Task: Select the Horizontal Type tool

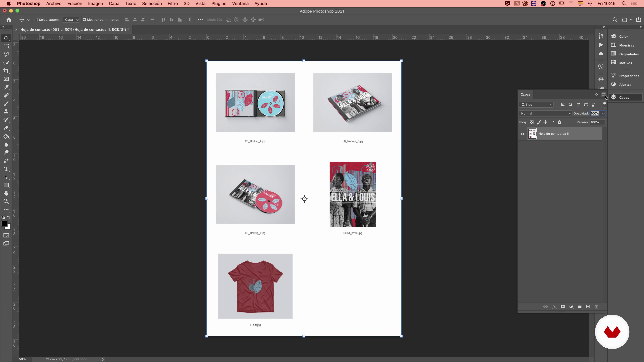Action: (x=6, y=169)
